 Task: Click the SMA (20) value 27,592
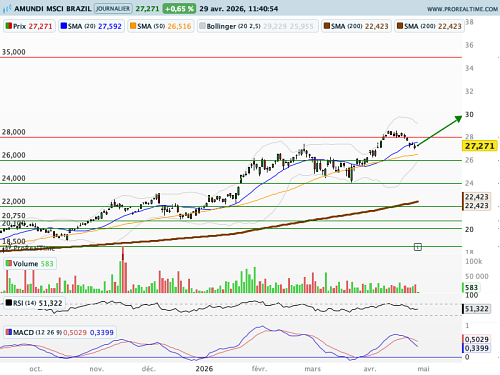pos(110,26)
